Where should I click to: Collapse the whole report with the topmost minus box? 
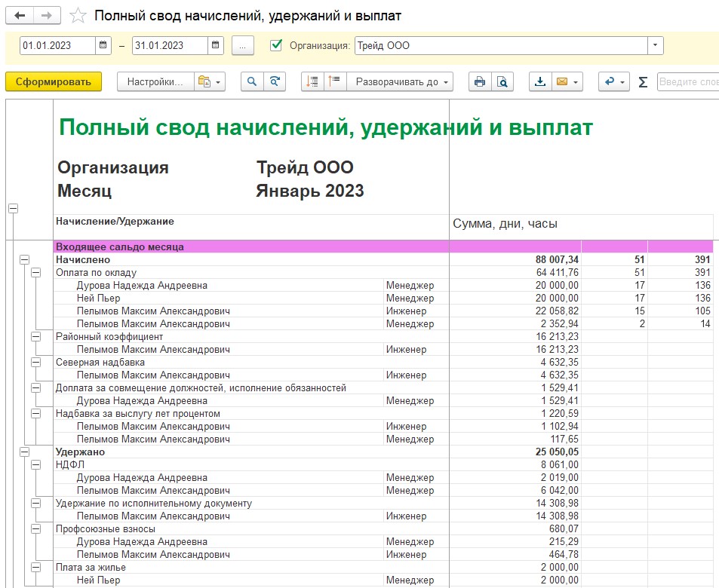click(x=14, y=209)
